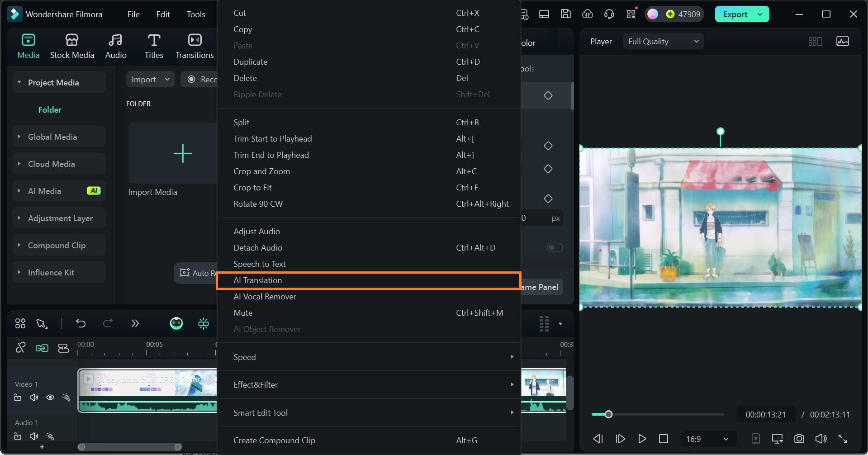Mute the Audio 1 track speaker

(x=34, y=436)
